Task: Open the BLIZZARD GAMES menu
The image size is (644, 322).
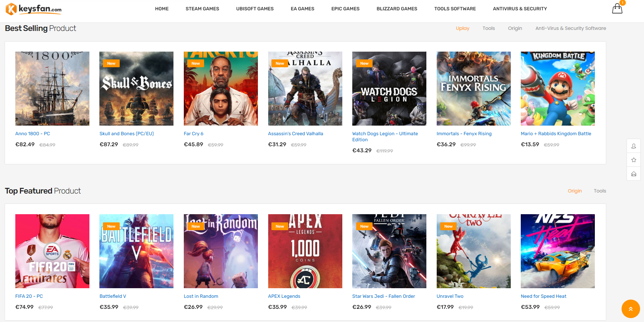Action: [397, 9]
